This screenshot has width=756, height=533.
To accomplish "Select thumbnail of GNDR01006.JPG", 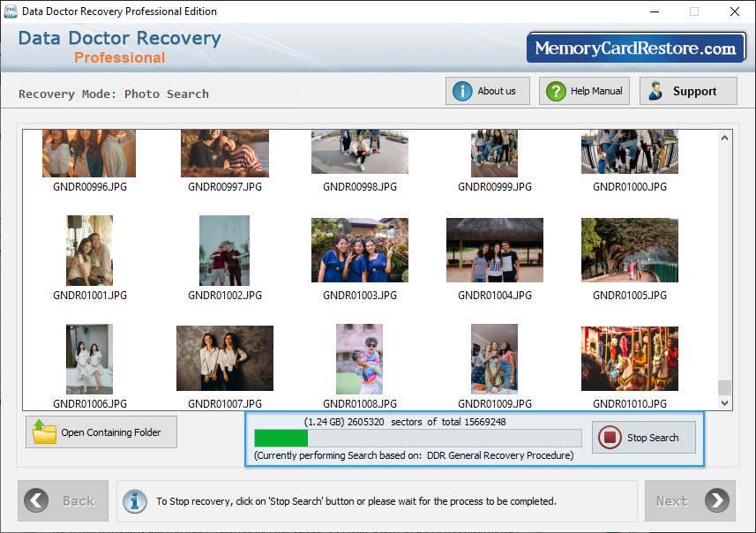I will coord(90,359).
